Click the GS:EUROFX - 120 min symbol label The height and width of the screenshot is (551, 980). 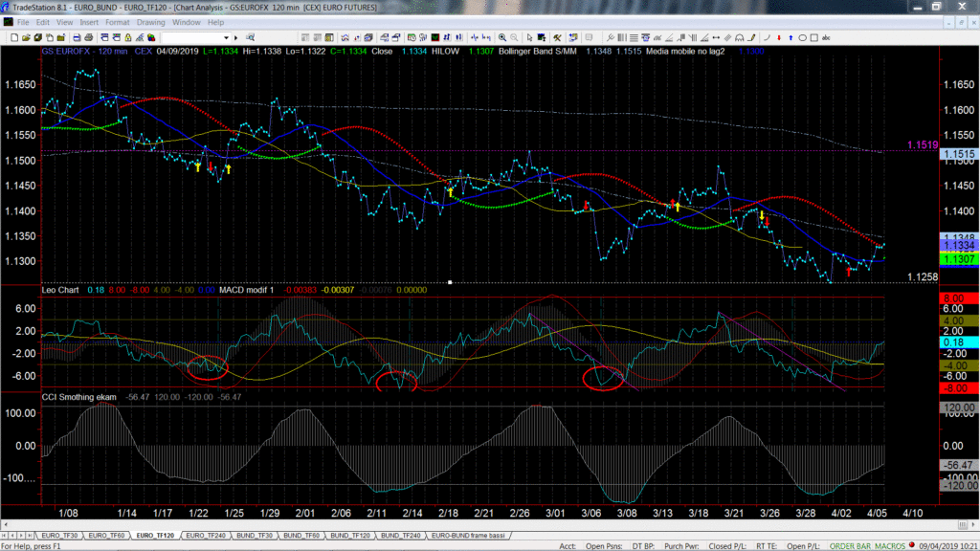tap(85, 52)
